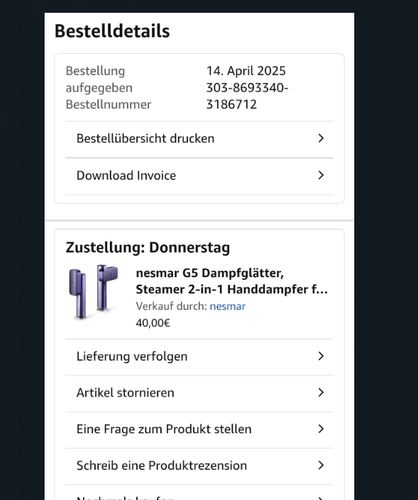Click the purple steamer product thumbnail
This screenshot has width=418, height=500.
94,292
